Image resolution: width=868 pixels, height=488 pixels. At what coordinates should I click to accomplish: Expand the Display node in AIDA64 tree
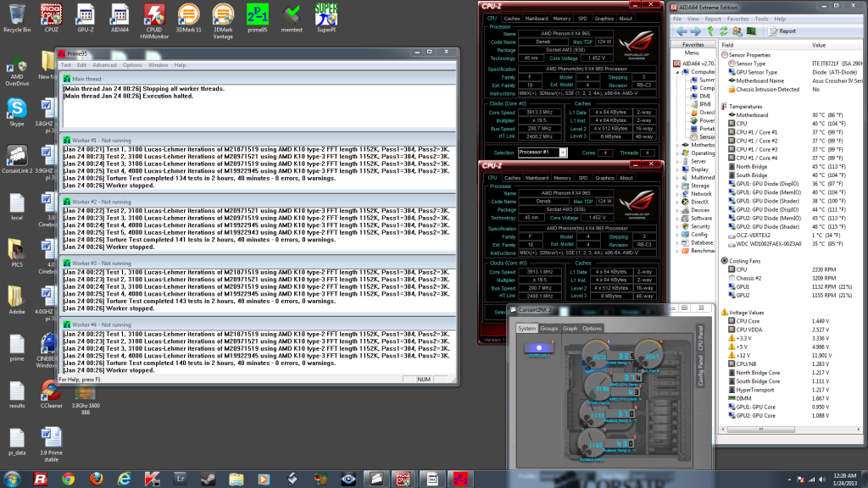pos(677,169)
